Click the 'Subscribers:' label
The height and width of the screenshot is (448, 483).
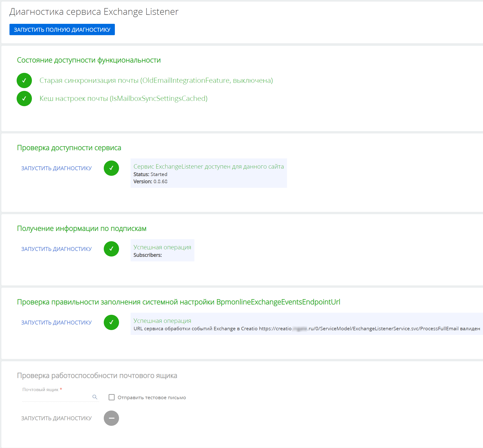148,255
